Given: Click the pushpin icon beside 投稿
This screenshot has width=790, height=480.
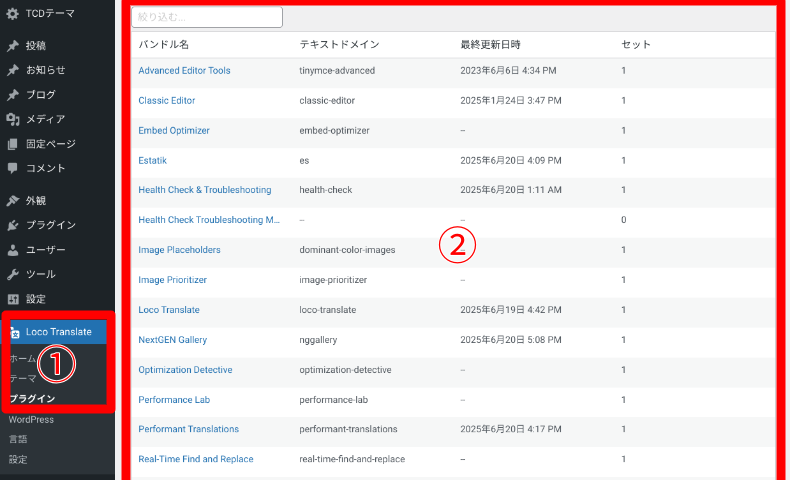Looking at the screenshot, I should coord(13,46).
